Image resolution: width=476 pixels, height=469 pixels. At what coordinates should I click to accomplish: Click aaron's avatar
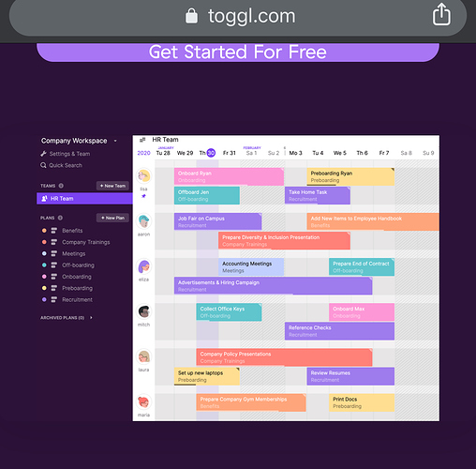(x=143, y=221)
